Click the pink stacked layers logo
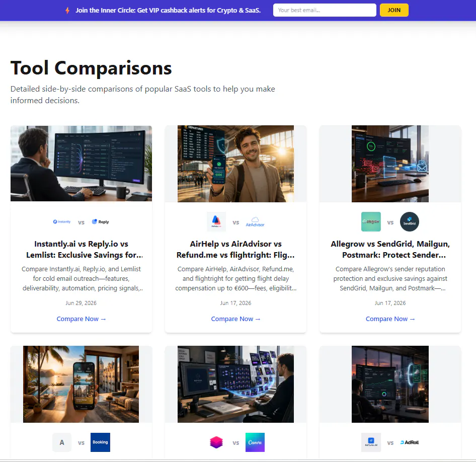 point(216,442)
